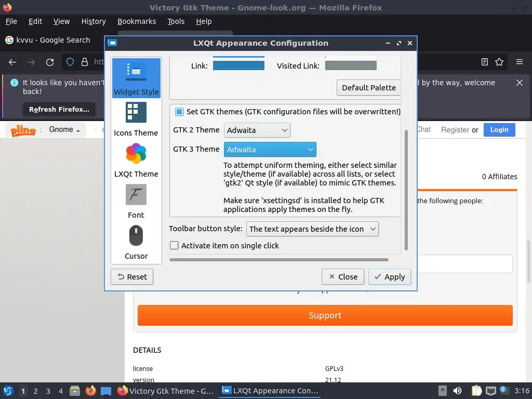Open the volume control tray icon
Image resolution: width=532 pixels, height=399 pixels.
point(457,391)
